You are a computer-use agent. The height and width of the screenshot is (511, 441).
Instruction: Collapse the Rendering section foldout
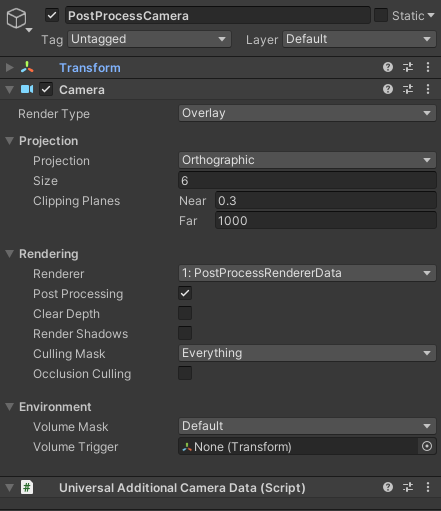pyautogui.click(x=10, y=254)
